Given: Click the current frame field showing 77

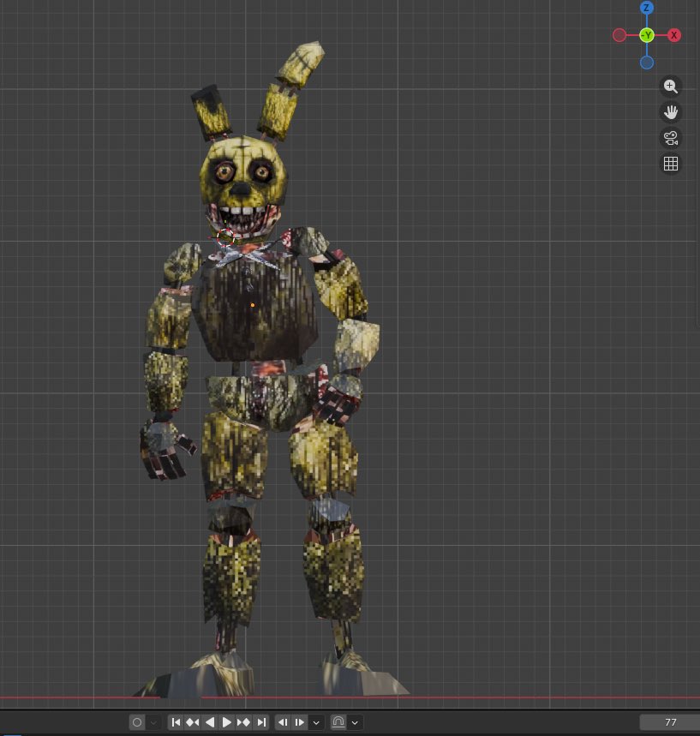Looking at the screenshot, I should coord(670,722).
